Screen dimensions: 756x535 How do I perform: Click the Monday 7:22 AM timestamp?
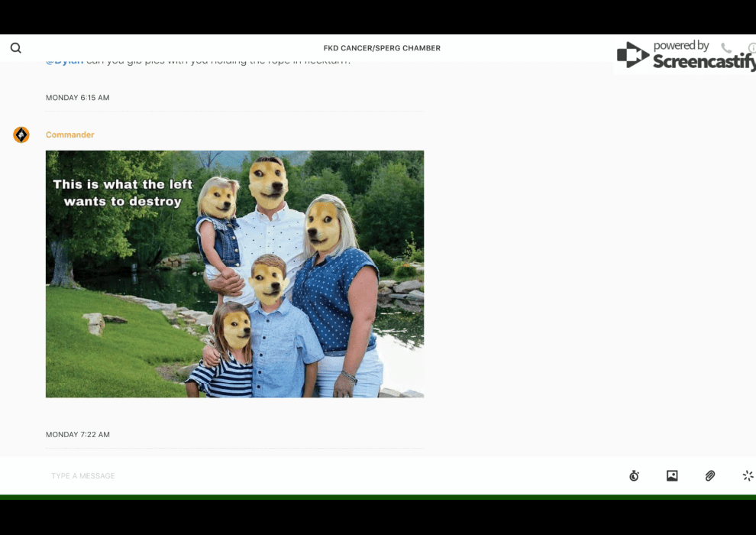[77, 435]
